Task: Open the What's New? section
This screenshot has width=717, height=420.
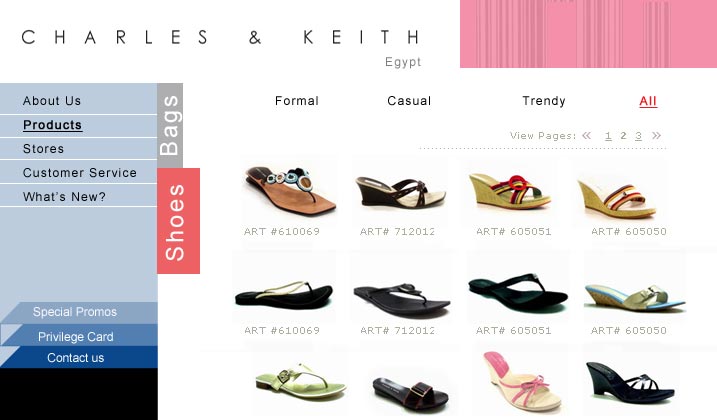Action: click(64, 197)
